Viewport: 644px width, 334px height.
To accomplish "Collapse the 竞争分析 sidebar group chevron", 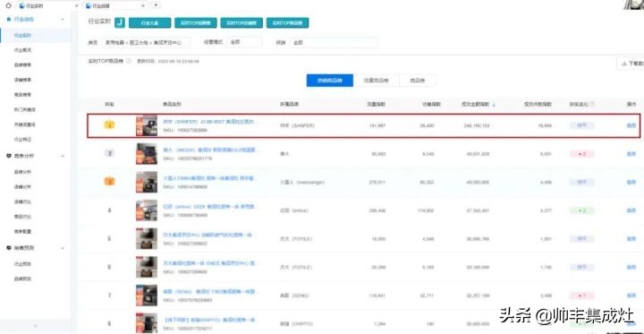I will [x=63, y=157].
